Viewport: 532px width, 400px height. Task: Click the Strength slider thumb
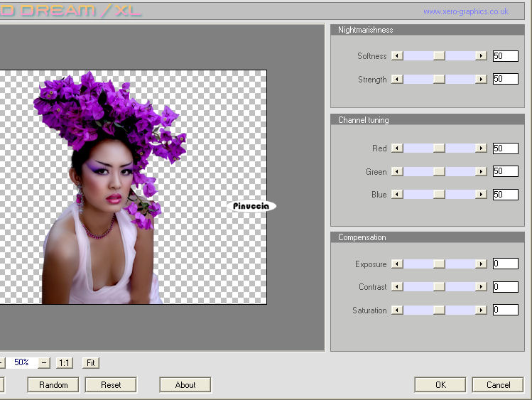439,79
